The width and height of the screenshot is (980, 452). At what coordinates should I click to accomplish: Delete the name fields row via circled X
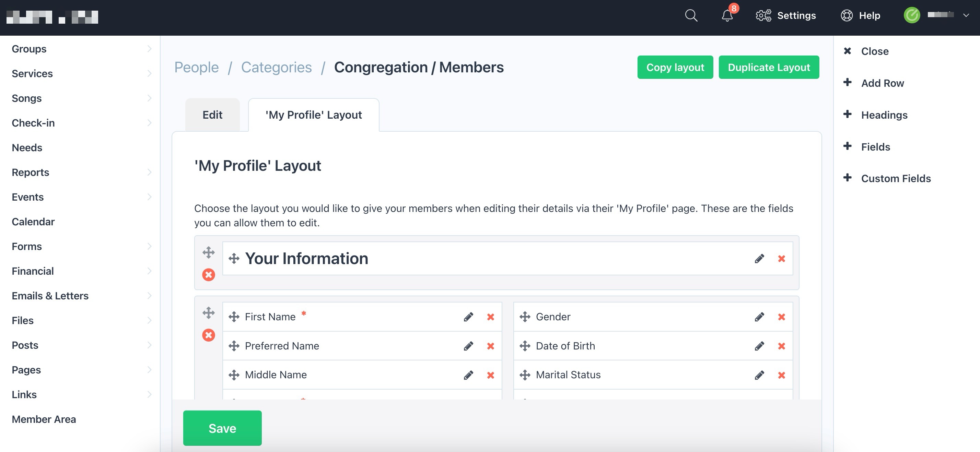[208, 335]
